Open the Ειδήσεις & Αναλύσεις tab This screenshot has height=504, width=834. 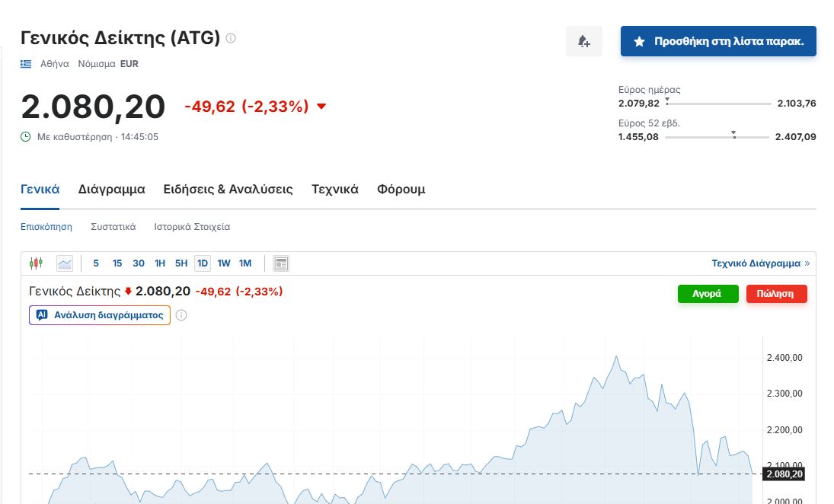[228, 190]
